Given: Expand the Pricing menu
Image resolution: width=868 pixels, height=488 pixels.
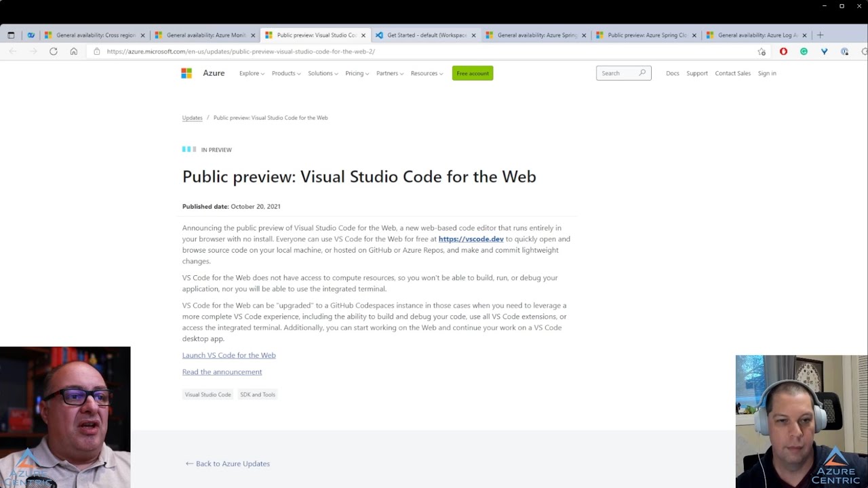Looking at the screenshot, I should 357,73.
